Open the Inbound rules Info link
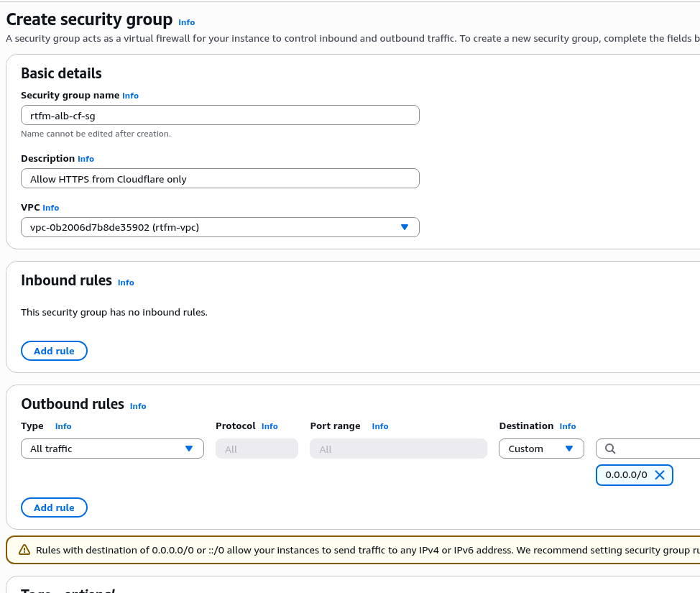The image size is (700, 593). pos(126,282)
